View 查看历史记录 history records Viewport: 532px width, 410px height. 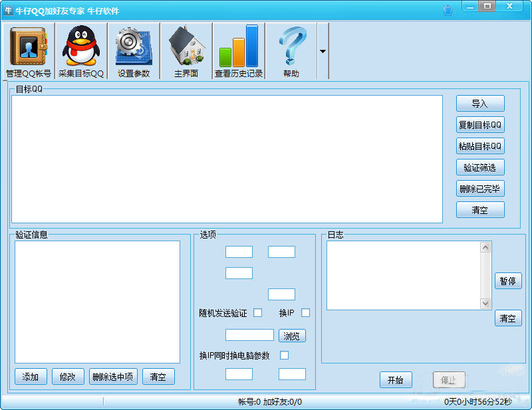(x=239, y=47)
